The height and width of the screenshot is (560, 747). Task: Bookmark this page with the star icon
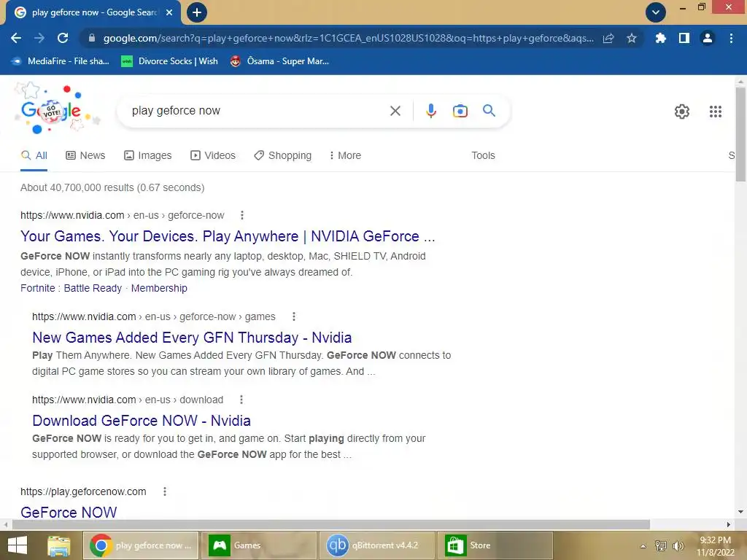point(632,38)
